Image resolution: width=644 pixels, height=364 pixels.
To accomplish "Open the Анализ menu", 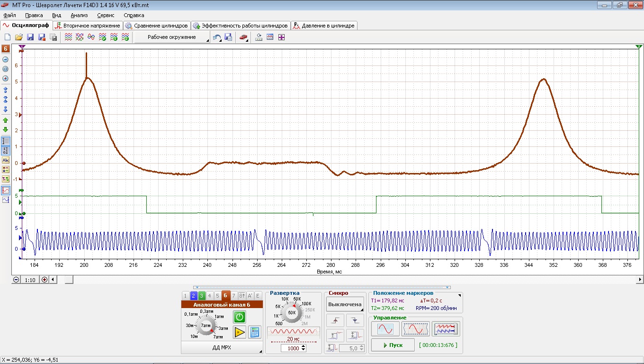I will [79, 15].
